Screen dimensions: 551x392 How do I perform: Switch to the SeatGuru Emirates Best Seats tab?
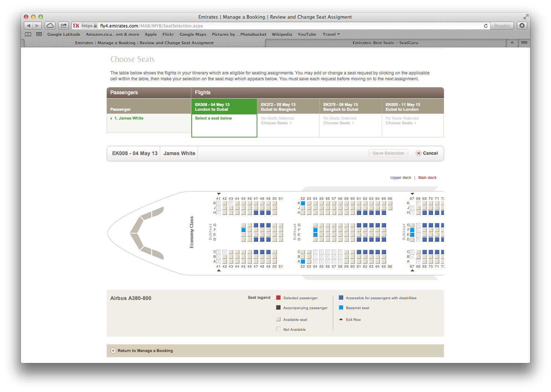click(385, 43)
